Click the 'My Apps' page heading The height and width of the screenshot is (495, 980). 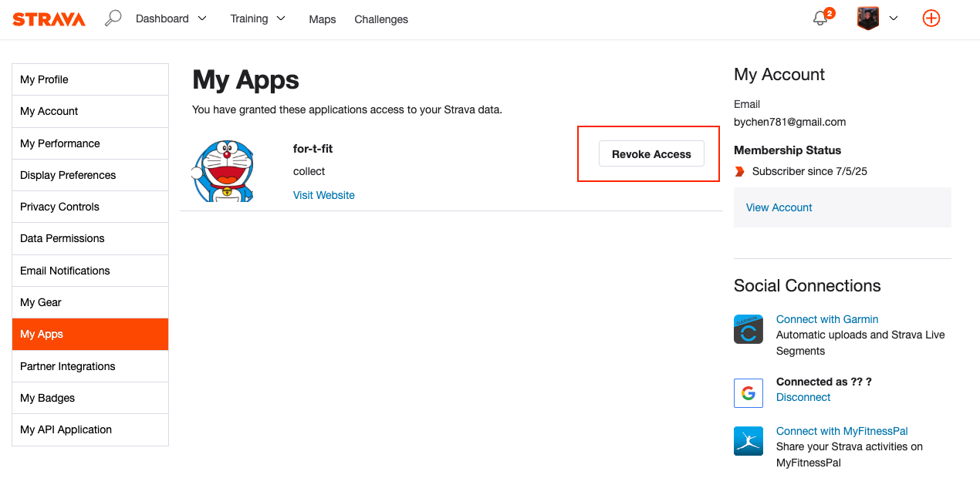click(245, 79)
